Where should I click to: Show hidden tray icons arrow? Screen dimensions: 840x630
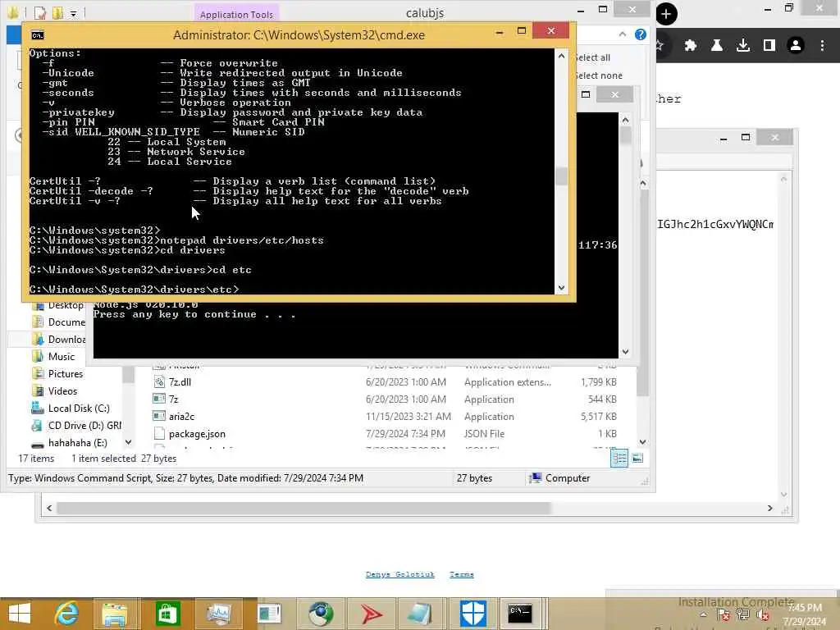(703, 615)
